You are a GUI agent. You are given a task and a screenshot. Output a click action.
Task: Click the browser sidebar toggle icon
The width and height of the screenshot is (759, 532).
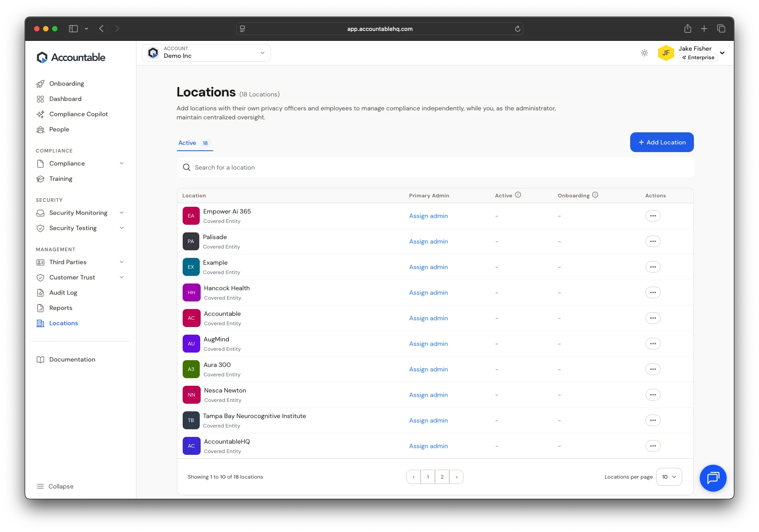click(73, 29)
